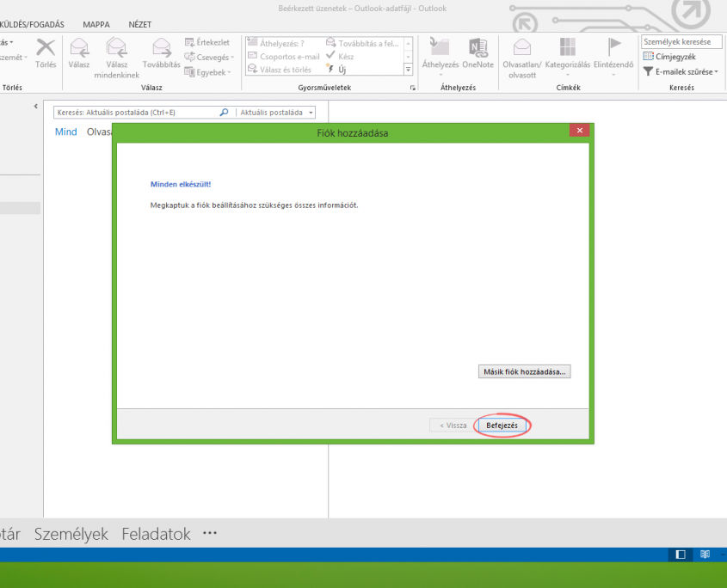Click the Törlés delete icon
Screen dimensions: 727x588
coord(46,48)
